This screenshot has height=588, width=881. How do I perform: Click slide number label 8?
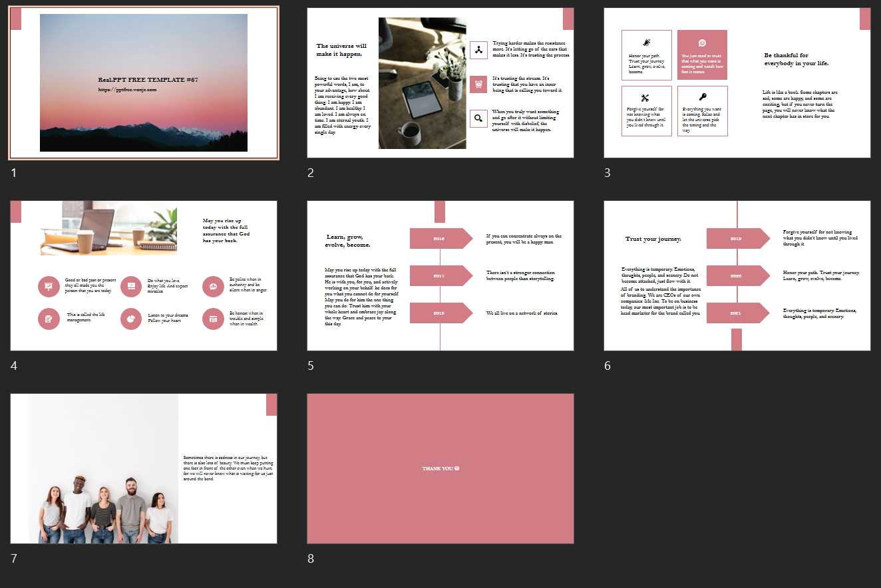click(x=310, y=559)
